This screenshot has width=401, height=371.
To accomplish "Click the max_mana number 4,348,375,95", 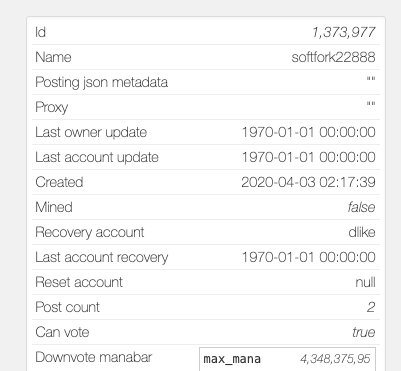I will (x=335, y=359).
